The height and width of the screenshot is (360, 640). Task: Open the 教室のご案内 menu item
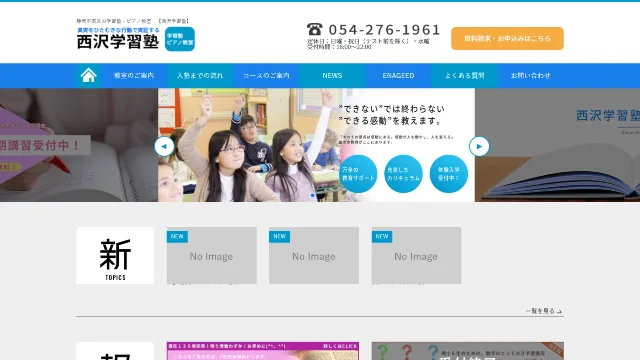[x=134, y=76]
